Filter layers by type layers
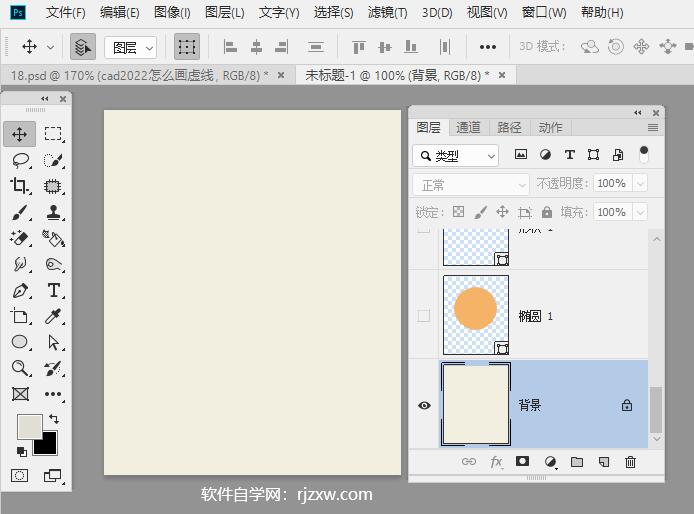The height and width of the screenshot is (514, 694). (x=570, y=155)
